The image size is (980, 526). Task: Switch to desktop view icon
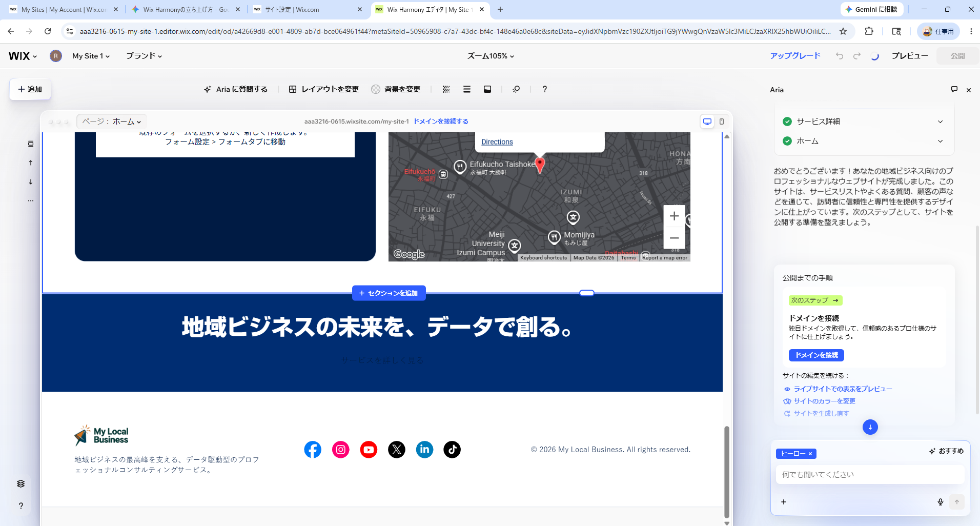click(x=707, y=122)
